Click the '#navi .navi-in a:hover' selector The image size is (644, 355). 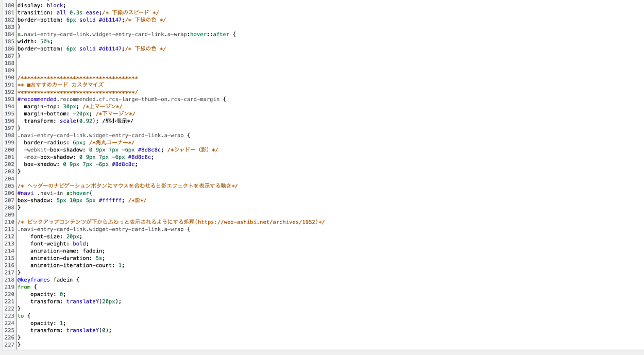(x=54, y=193)
